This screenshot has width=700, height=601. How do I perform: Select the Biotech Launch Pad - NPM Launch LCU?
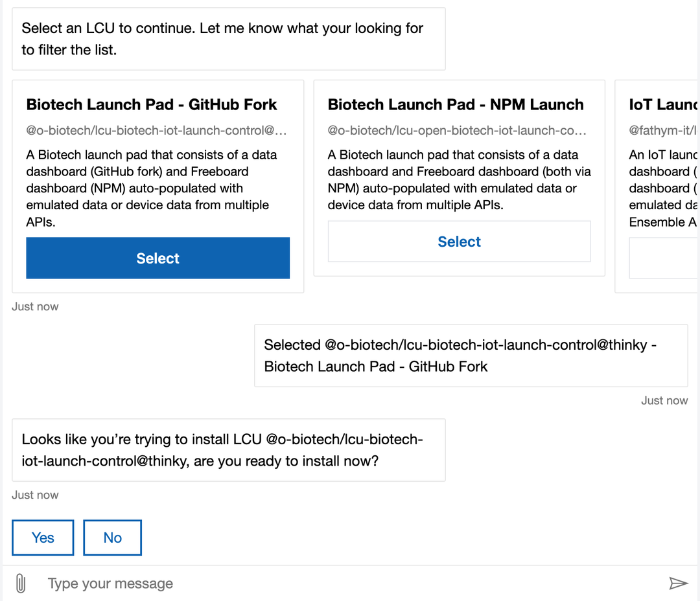click(459, 241)
